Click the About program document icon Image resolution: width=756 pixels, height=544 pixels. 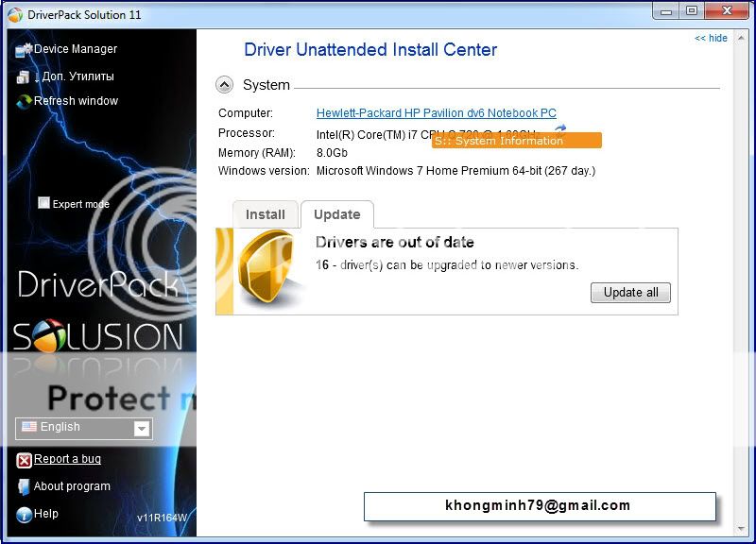24,486
